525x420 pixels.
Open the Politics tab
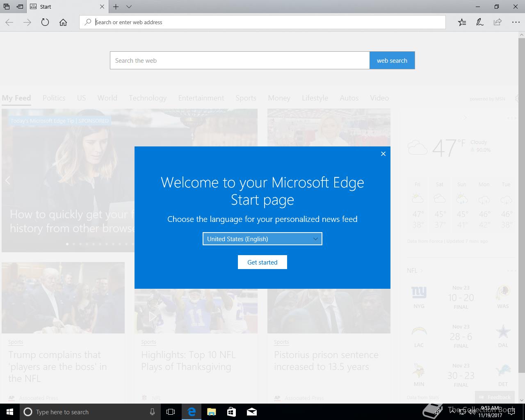coord(54,98)
